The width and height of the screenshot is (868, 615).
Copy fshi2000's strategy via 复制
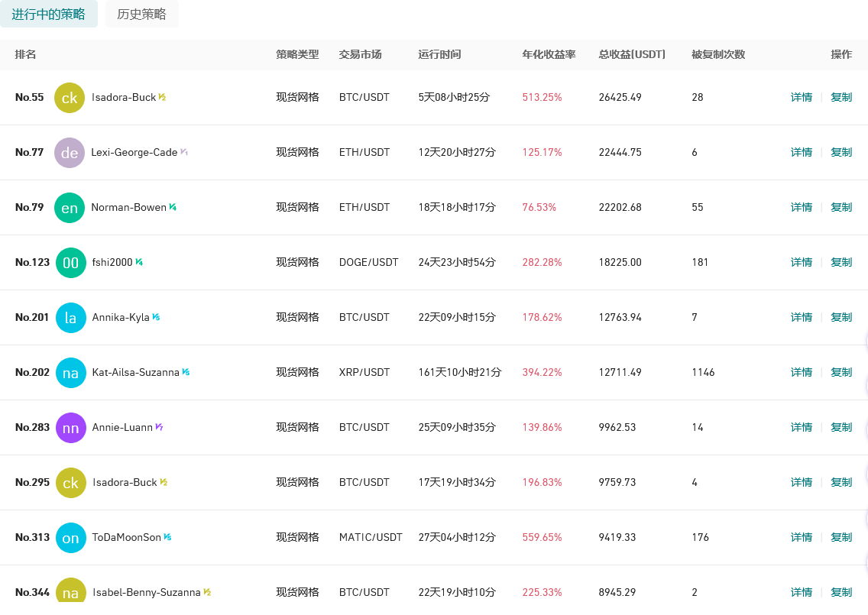point(840,262)
